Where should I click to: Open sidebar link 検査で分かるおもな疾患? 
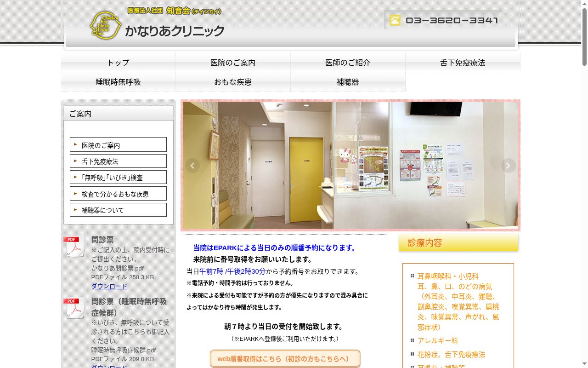click(x=118, y=194)
